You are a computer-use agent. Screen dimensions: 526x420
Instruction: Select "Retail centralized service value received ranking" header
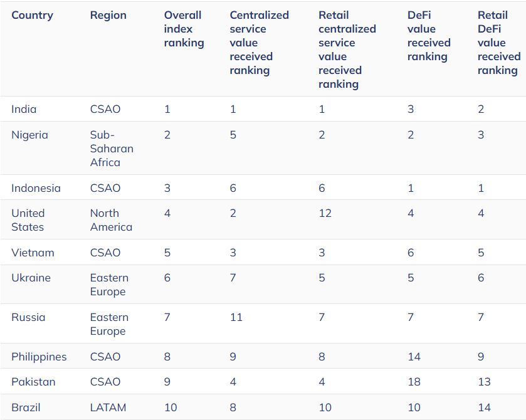(347, 50)
